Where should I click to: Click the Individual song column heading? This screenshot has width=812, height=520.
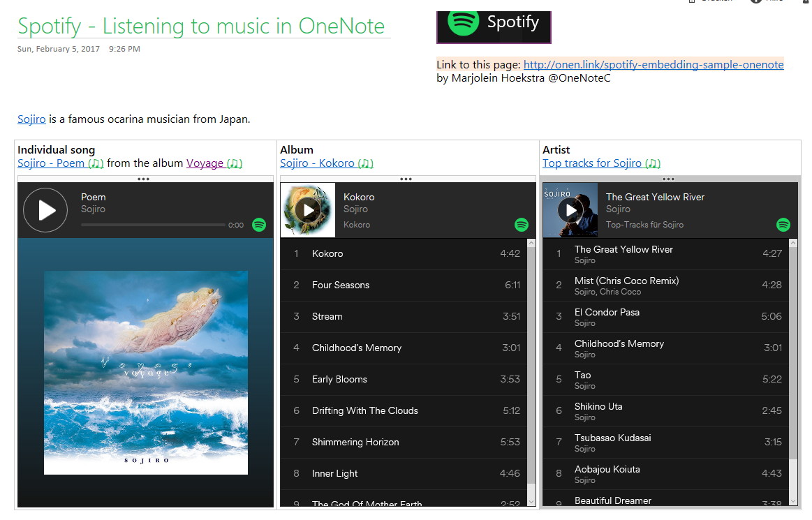pos(57,149)
